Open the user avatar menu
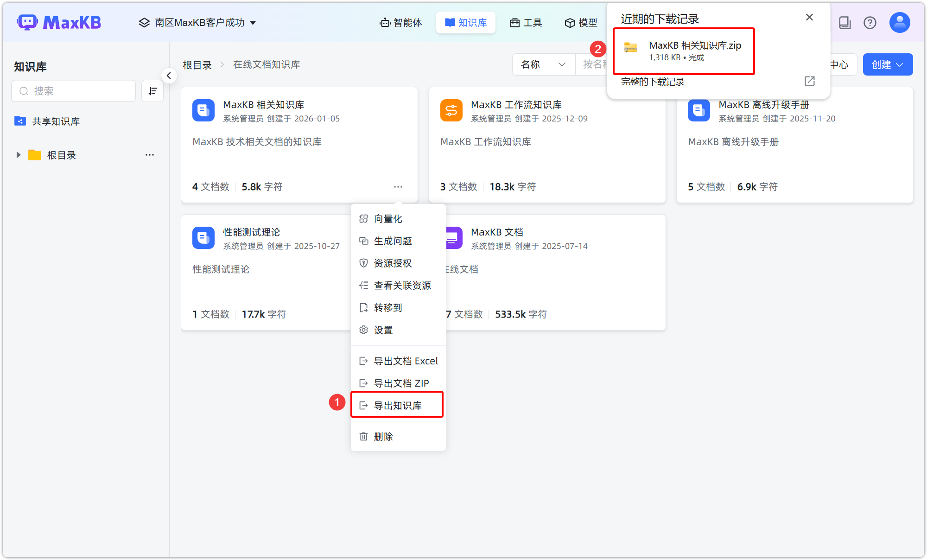The height and width of the screenshot is (560, 927). tap(900, 22)
